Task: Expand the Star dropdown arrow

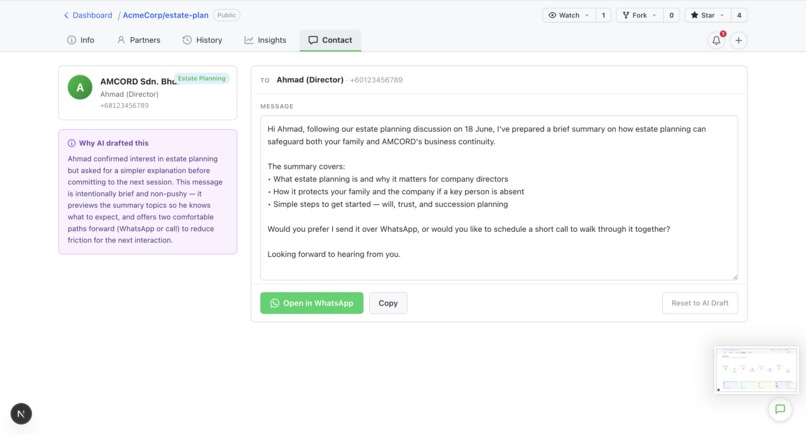Action: pyautogui.click(x=722, y=15)
